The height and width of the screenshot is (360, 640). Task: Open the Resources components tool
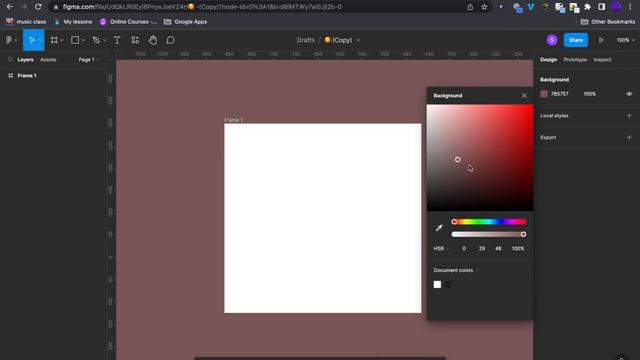pos(135,40)
